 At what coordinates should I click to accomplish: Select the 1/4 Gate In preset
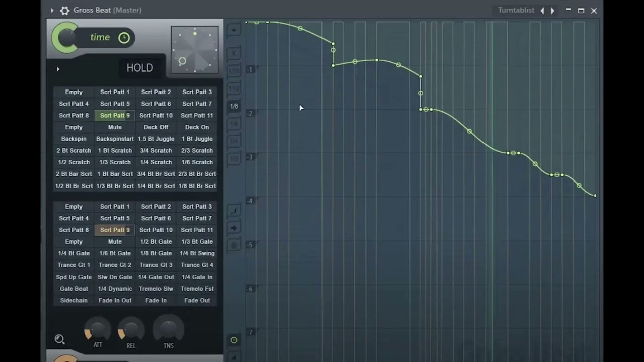point(197,277)
